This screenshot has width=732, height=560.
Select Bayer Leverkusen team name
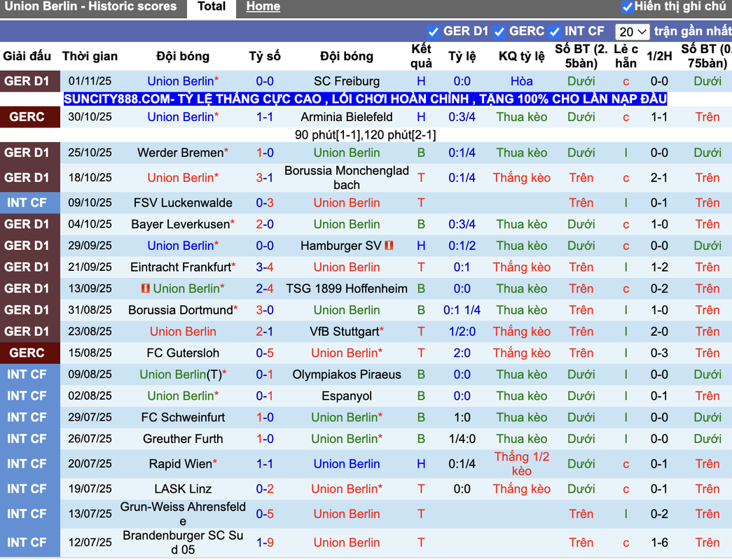point(180,225)
